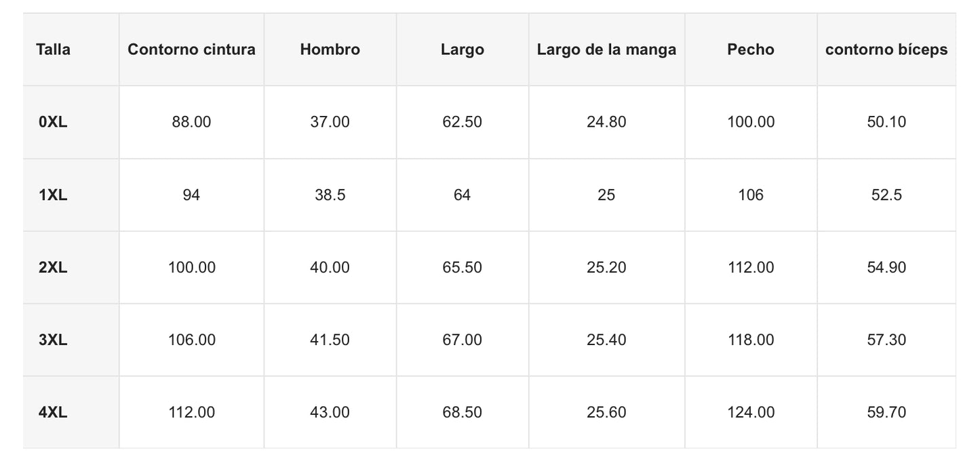Image resolution: width=980 pixels, height=461 pixels.
Task: Click the 124.00 chest value for 4XL
Action: click(x=750, y=412)
